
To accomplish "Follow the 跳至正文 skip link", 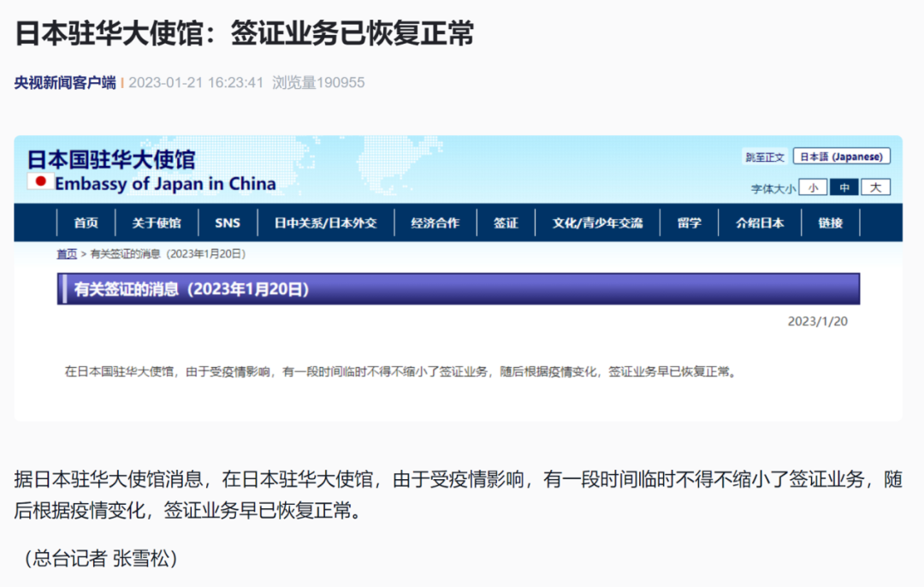I will point(765,157).
